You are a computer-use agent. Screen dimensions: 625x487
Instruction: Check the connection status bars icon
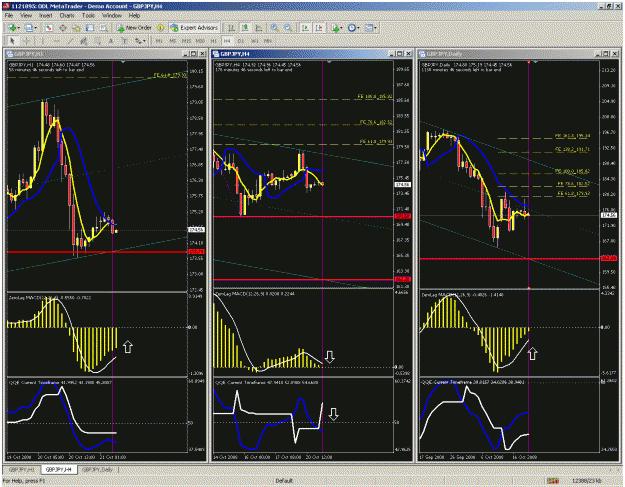coord(553,481)
